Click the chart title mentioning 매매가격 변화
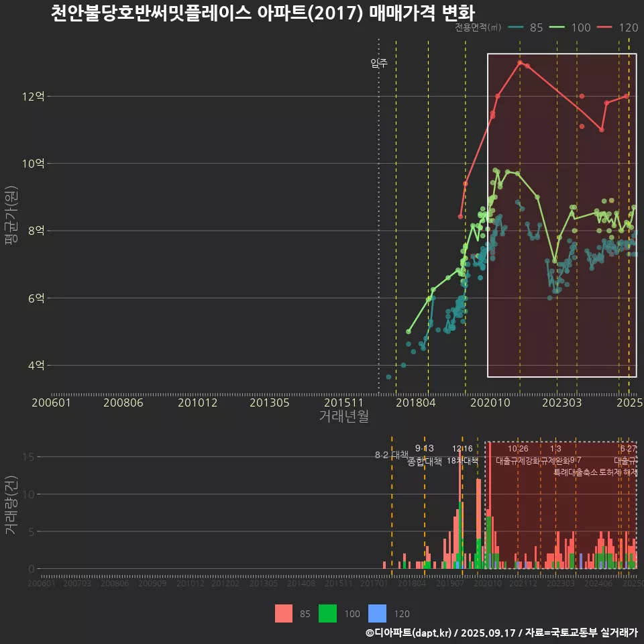Screen dimensions: 644x644 tap(263, 13)
